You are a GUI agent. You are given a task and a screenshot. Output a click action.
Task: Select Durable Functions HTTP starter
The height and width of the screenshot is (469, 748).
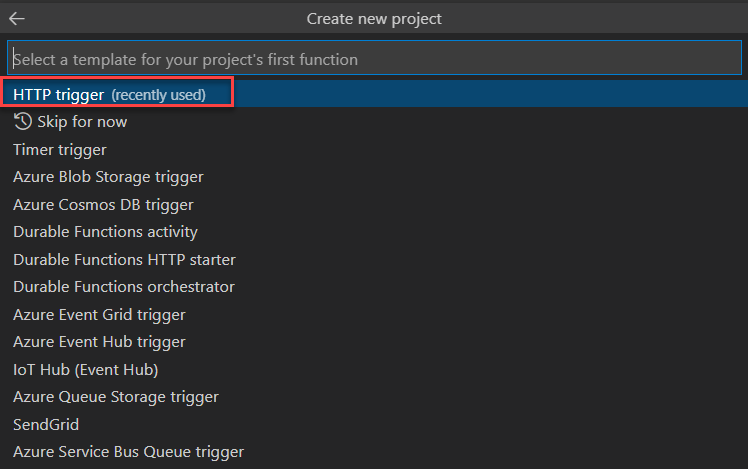coord(124,260)
